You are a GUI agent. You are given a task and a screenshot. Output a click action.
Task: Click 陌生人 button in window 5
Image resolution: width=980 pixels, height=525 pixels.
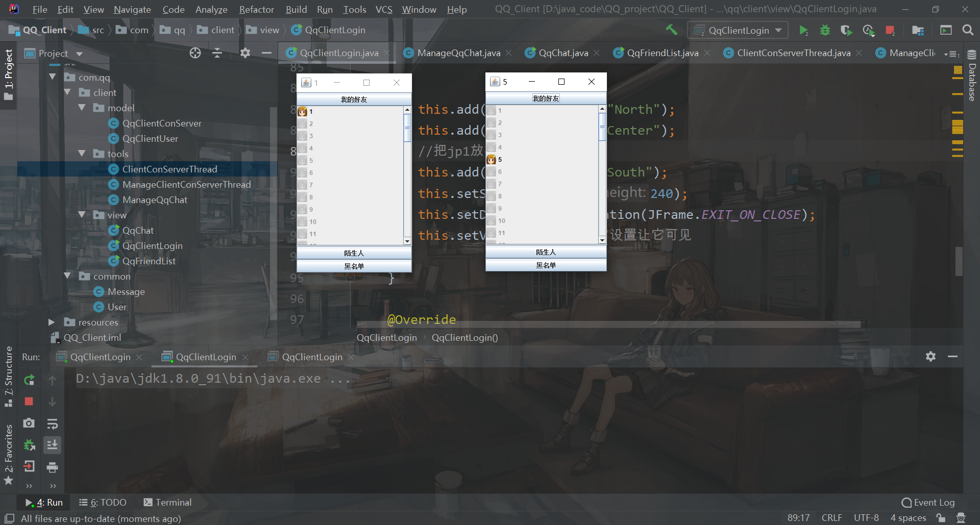tap(546, 252)
